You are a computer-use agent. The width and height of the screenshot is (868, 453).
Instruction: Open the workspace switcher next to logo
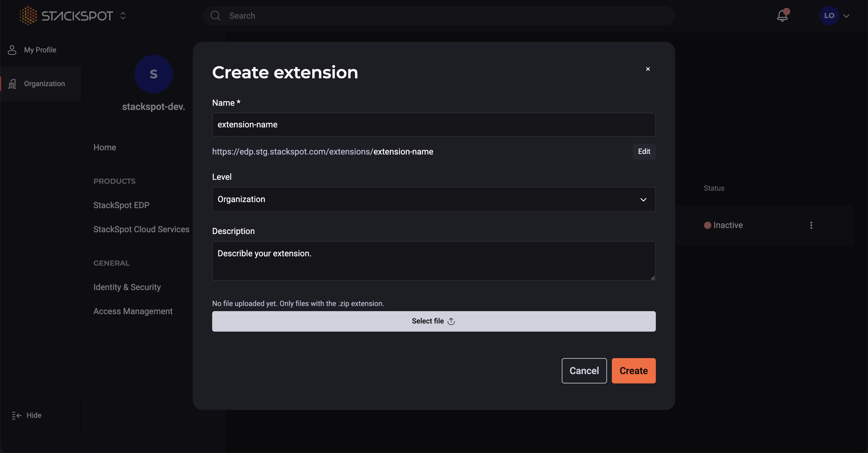pyautogui.click(x=123, y=16)
